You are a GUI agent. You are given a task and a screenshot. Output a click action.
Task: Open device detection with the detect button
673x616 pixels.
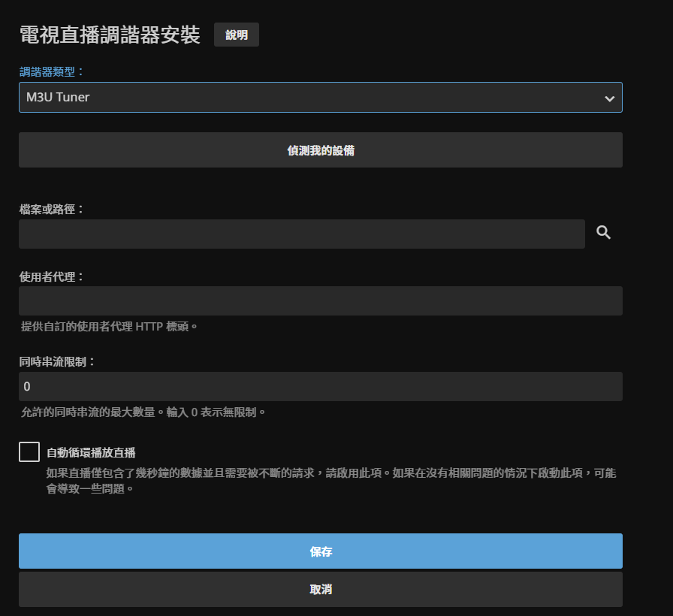321,149
